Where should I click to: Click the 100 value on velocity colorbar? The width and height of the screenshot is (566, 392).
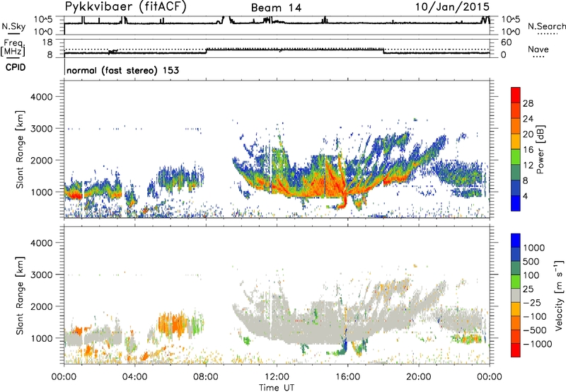pos(533,275)
